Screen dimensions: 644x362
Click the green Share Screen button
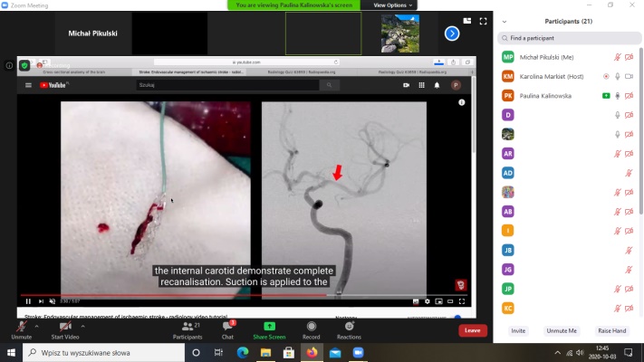pos(269,330)
